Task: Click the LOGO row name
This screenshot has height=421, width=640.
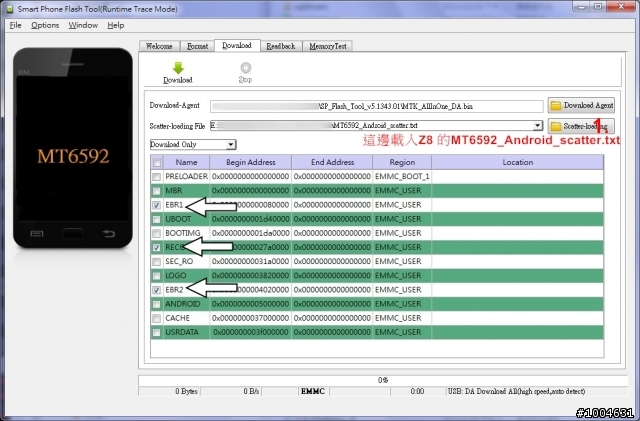Action: (176, 276)
